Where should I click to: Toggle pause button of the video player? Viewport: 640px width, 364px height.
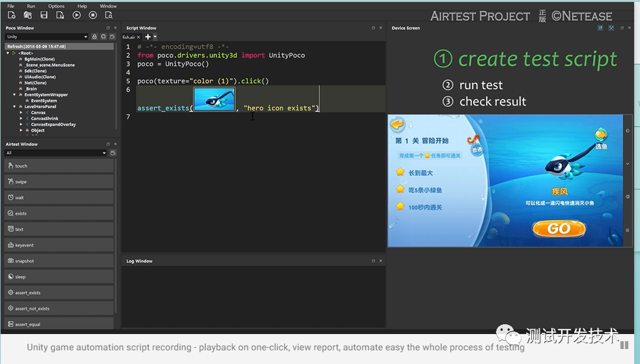point(624,345)
